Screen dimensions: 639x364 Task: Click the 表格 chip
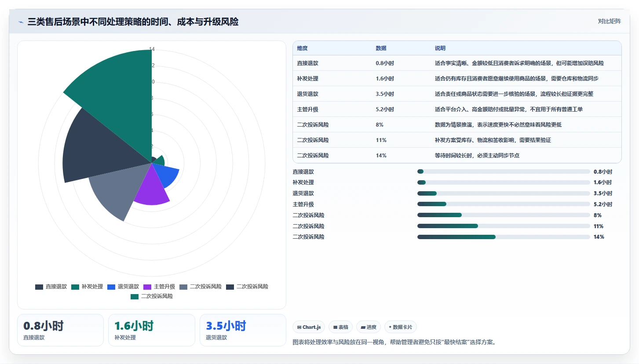(x=341, y=327)
